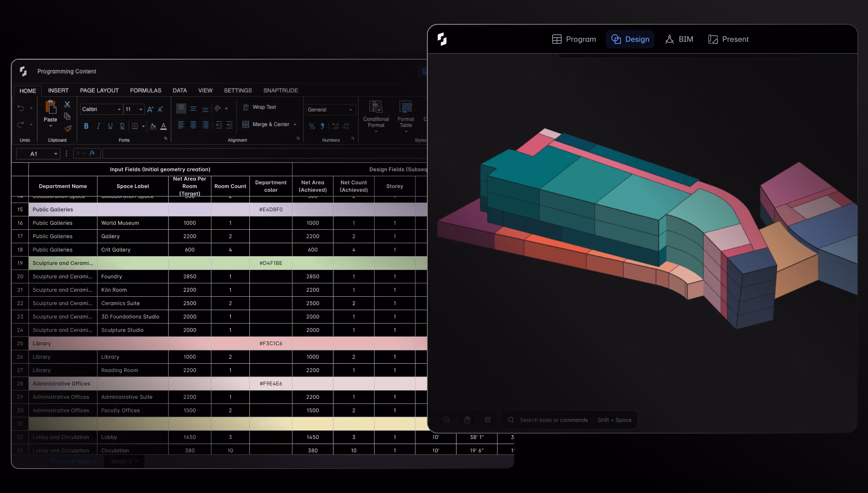The image size is (868, 493).
Task: Toggle top vertical alignment
Action: tap(181, 109)
